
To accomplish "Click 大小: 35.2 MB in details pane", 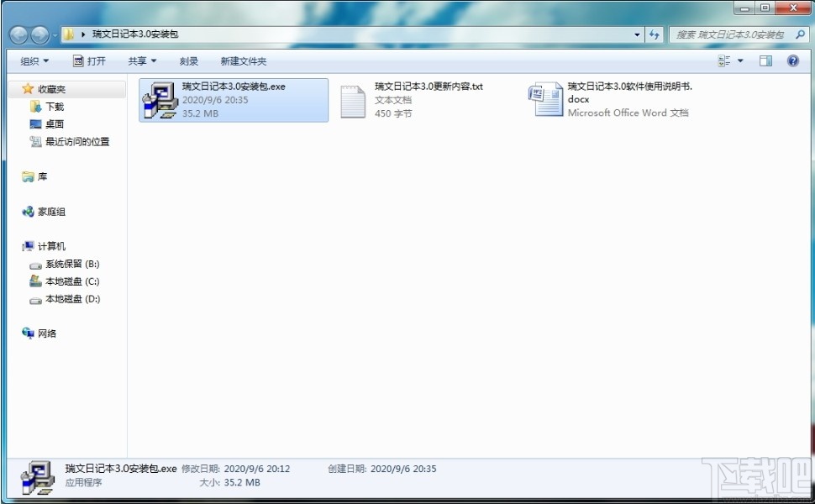I will (x=229, y=483).
